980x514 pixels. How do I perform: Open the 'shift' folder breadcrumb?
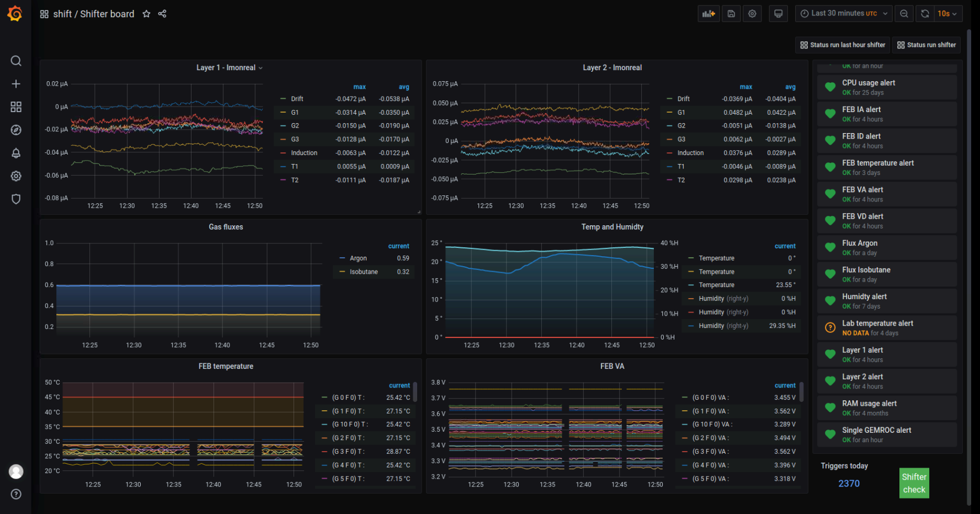pyautogui.click(x=62, y=14)
